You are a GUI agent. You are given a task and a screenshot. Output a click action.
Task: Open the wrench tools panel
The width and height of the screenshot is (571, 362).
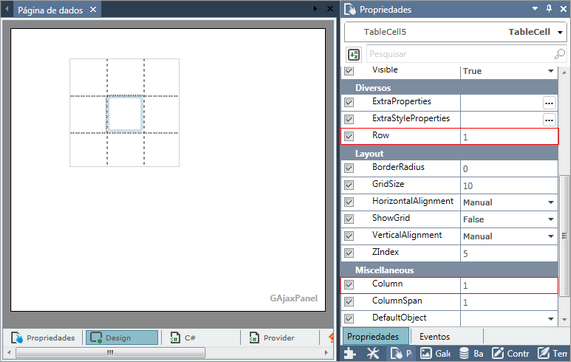(373, 353)
